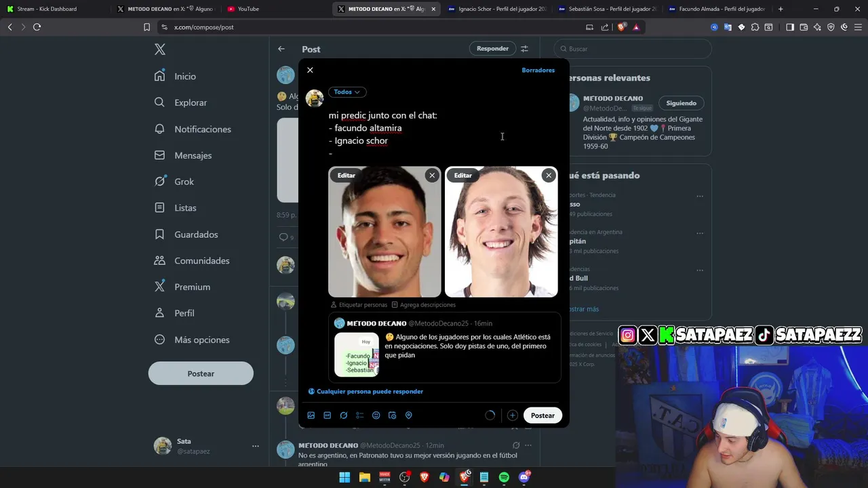Viewport: 868px width, 488px height.
Task: Open the quoted METODO DECANO post card
Action: tap(445, 348)
